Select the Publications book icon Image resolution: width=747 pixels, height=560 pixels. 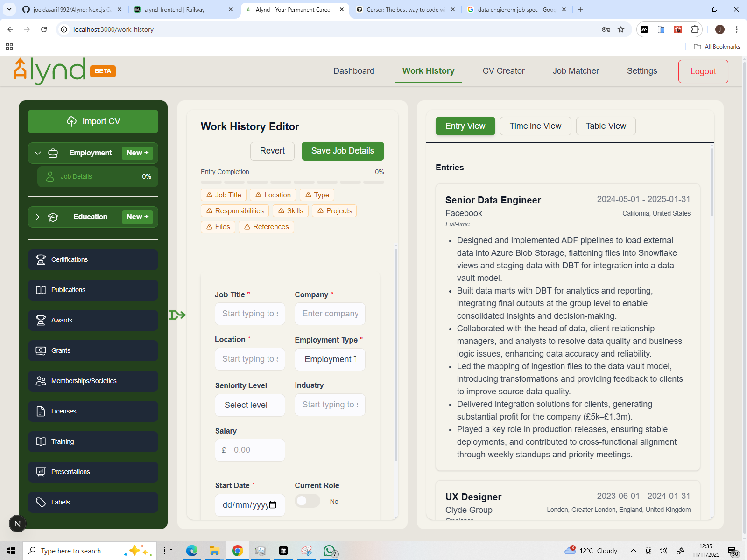tap(41, 290)
